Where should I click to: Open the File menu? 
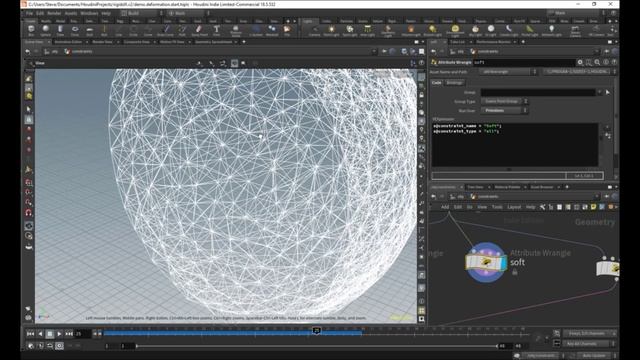[29, 13]
